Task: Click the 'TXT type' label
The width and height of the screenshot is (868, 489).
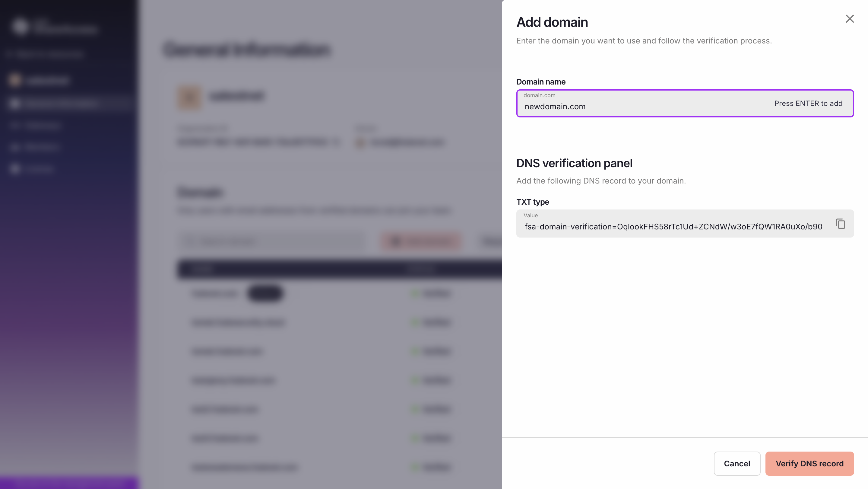Action: click(x=532, y=202)
